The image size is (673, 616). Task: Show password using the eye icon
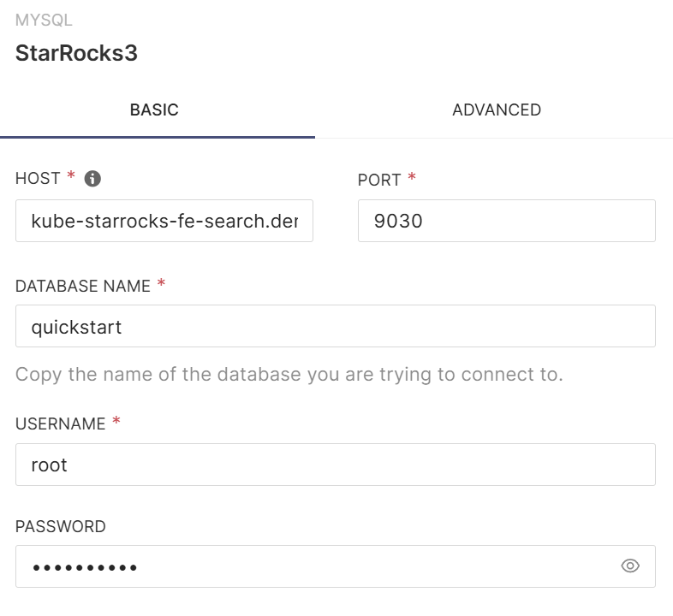[x=630, y=566]
